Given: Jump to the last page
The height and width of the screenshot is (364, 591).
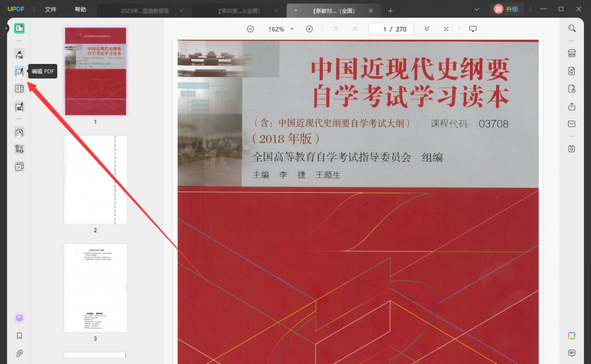Looking at the screenshot, I should pyautogui.click(x=446, y=29).
